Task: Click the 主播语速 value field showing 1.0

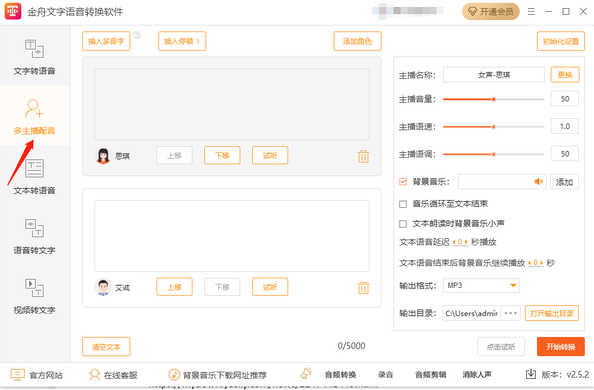Action: click(x=565, y=126)
